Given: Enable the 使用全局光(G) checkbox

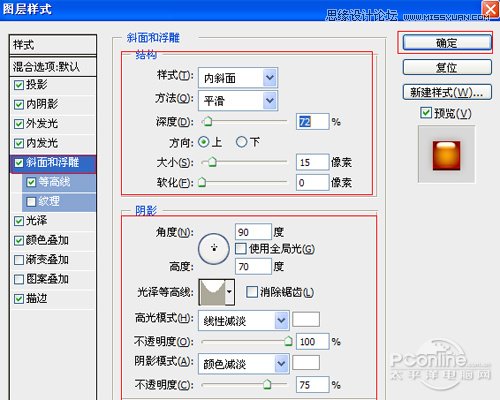Looking at the screenshot, I should (x=241, y=249).
